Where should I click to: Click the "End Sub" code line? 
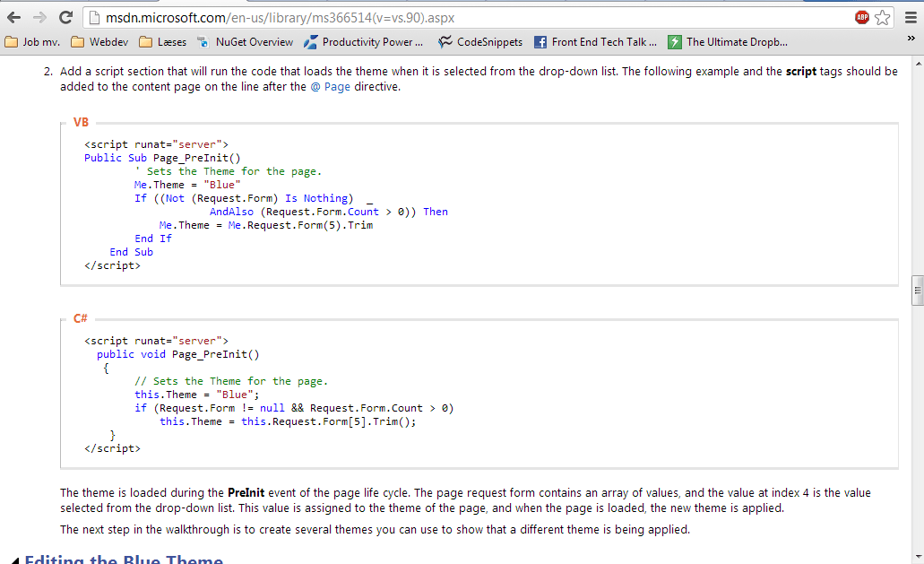[132, 252]
